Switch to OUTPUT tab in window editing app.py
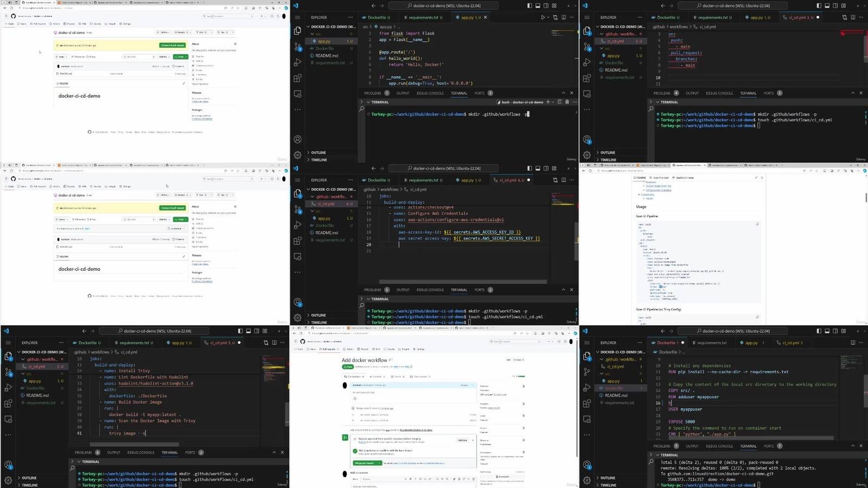 [403, 93]
